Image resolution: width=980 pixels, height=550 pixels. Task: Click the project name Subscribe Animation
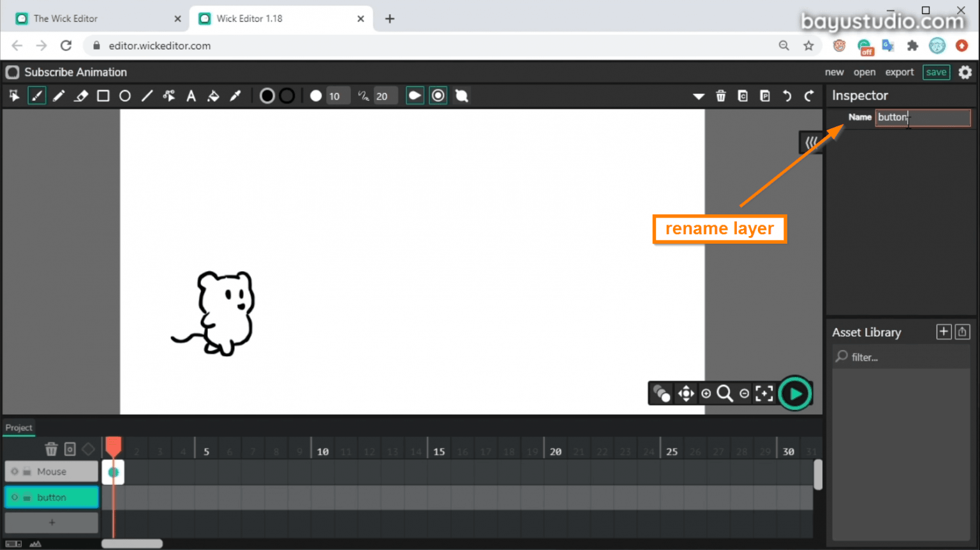click(x=75, y=72)
